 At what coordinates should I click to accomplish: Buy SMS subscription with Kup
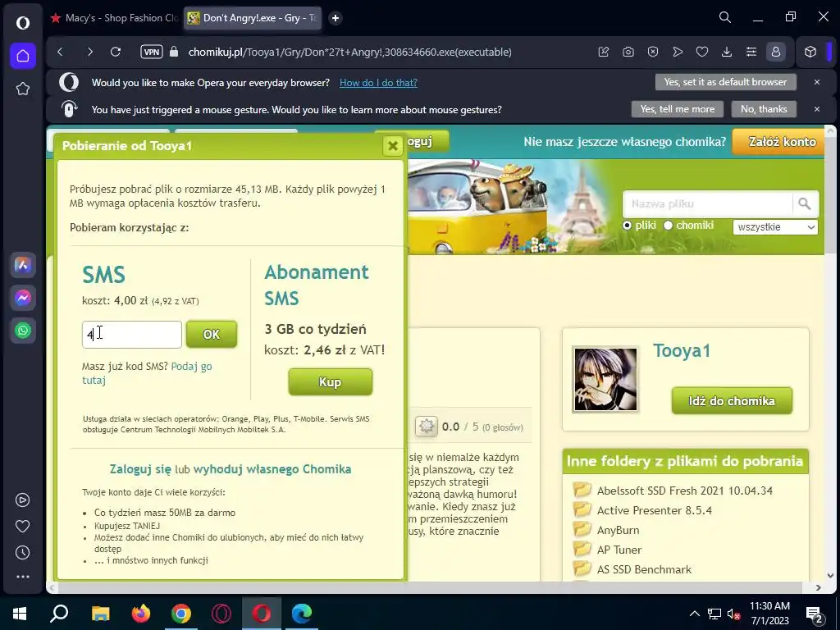pyautogui.click(x=330, y=382)
